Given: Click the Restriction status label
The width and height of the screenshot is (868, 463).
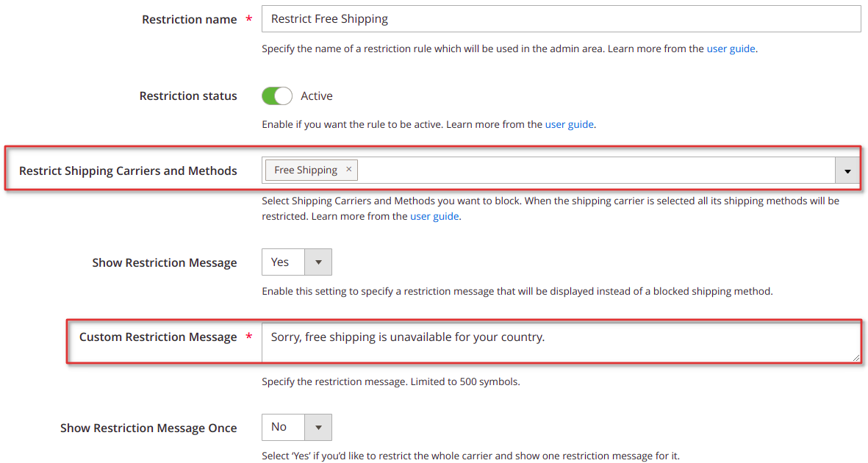Looking at the screenshot, I should [188, 96].
